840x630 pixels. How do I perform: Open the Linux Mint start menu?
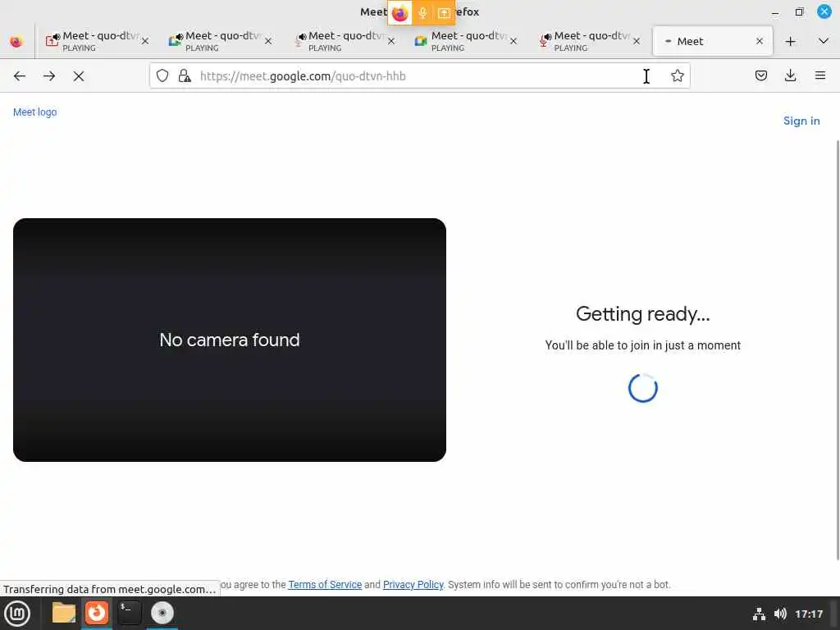[18, 614]
